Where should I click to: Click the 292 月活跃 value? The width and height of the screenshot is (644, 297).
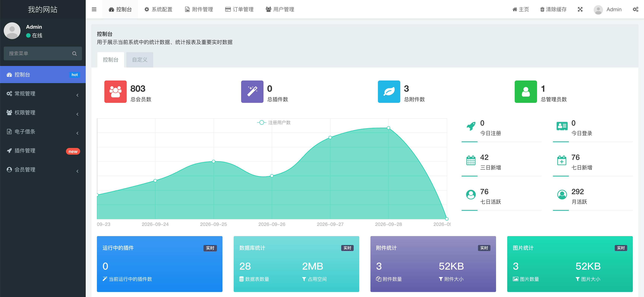[577, 192]
